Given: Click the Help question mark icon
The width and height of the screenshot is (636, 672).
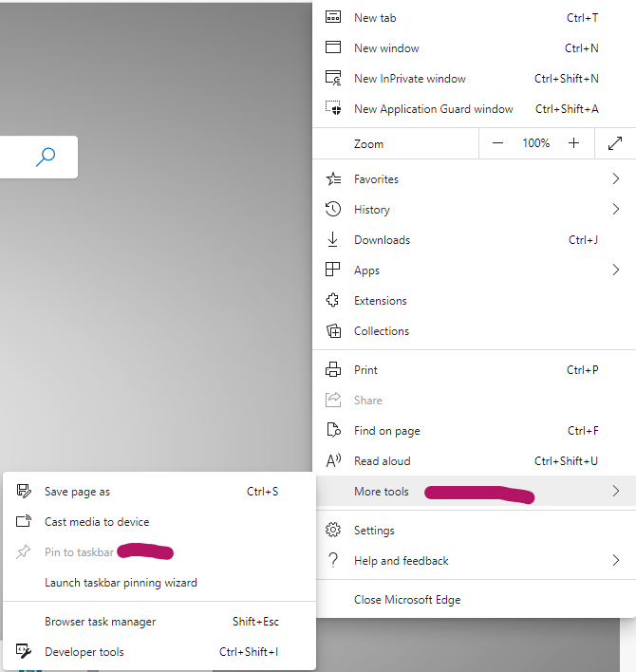Looking at the screenshot, I should point(333,560).
